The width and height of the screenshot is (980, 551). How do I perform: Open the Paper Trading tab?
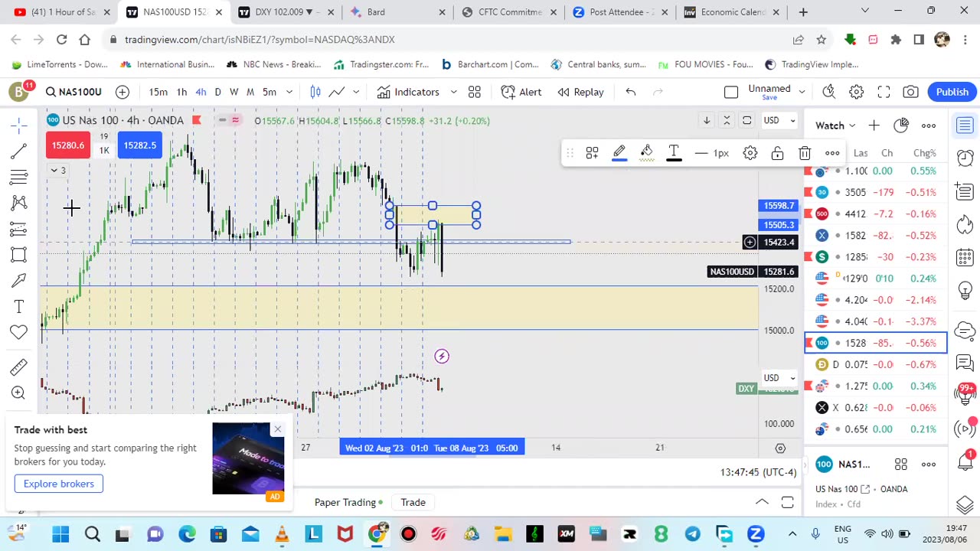tap(348, 502)
